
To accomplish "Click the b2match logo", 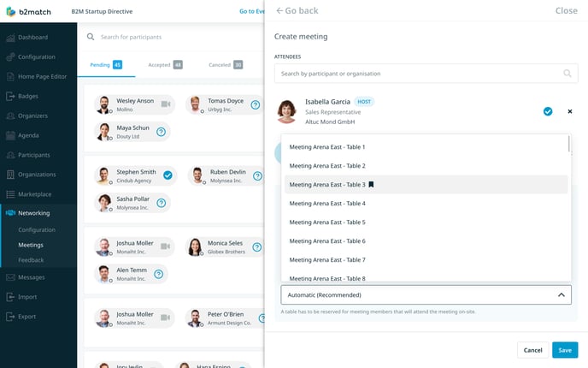I will 28,12.
